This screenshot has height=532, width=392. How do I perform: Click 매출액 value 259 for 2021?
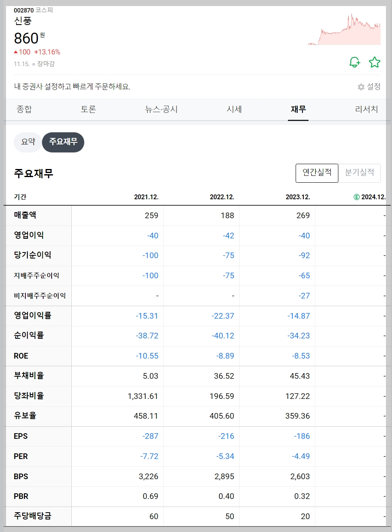[x=151, y=215]
